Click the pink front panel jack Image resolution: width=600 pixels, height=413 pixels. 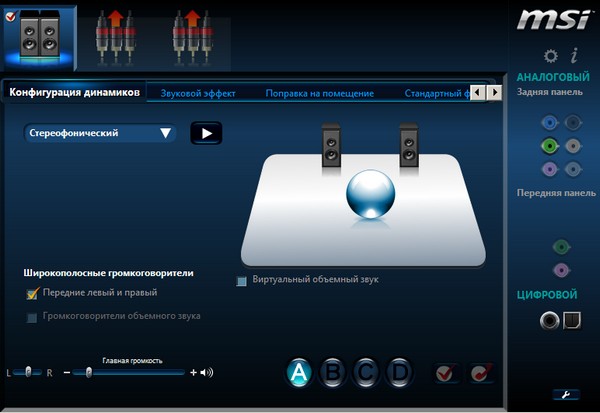(561, 269)
